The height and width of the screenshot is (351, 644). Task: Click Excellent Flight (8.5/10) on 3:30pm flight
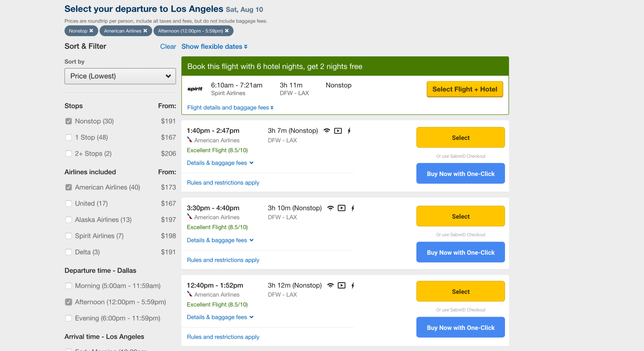[217, 227]
